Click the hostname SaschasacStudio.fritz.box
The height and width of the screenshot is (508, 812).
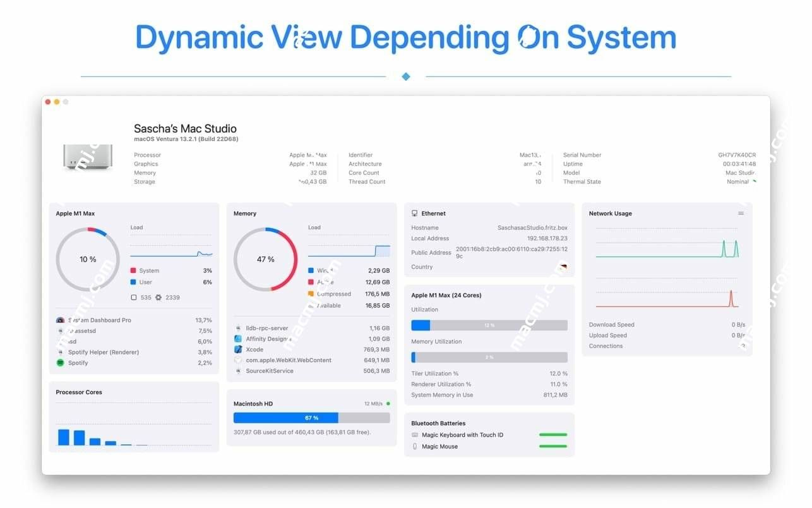coord(532,228)
